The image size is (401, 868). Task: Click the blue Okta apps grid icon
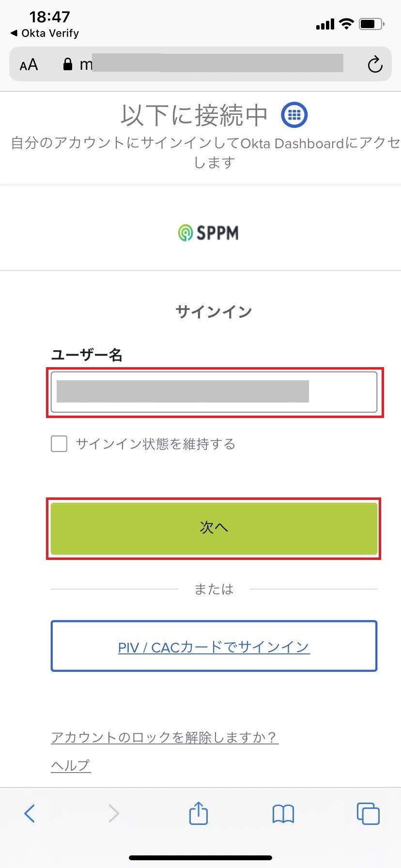(294, 115)
